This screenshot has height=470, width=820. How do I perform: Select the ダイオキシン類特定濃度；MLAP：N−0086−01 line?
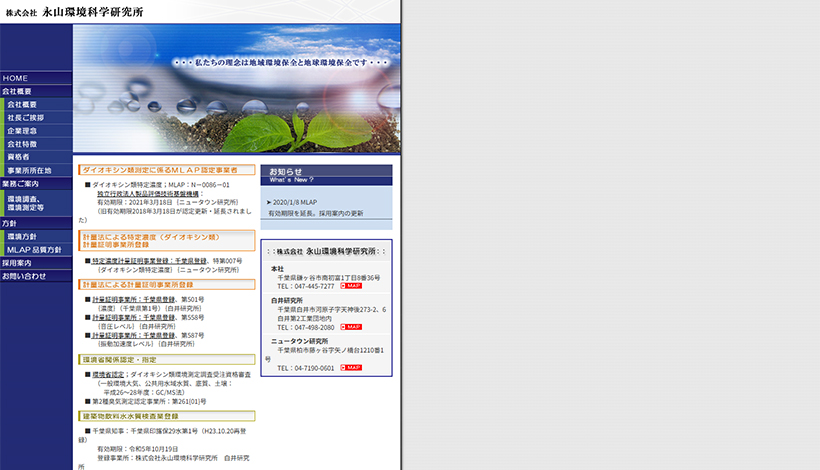coord(157,185)
